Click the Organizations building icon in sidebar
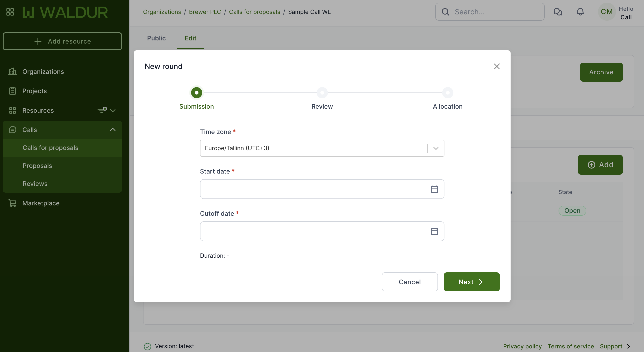The image size is (644, 352). 12,72
